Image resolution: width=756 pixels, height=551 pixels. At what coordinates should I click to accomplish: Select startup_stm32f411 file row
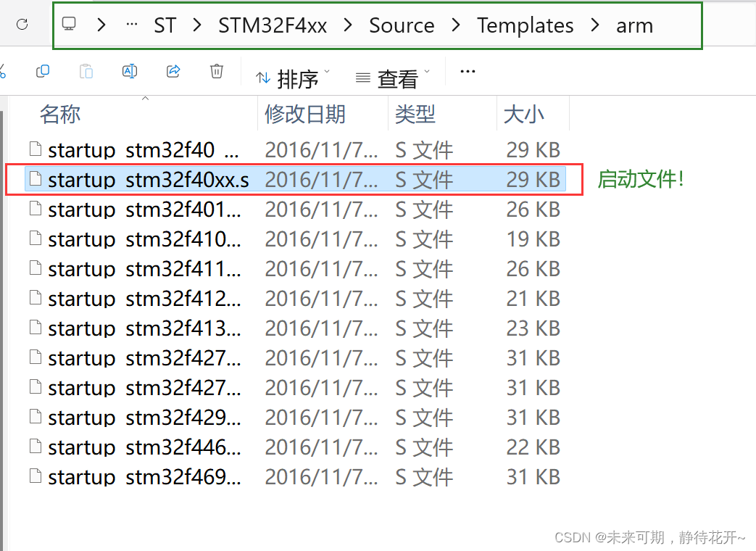(295, 269)
